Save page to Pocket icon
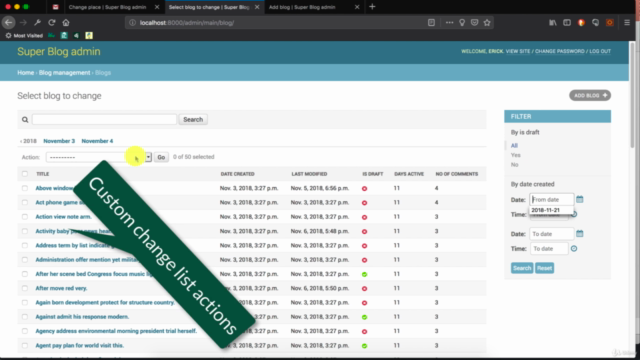Image resolution: width=640 pixels, height=360 pixels. click(x=474, y=23)
